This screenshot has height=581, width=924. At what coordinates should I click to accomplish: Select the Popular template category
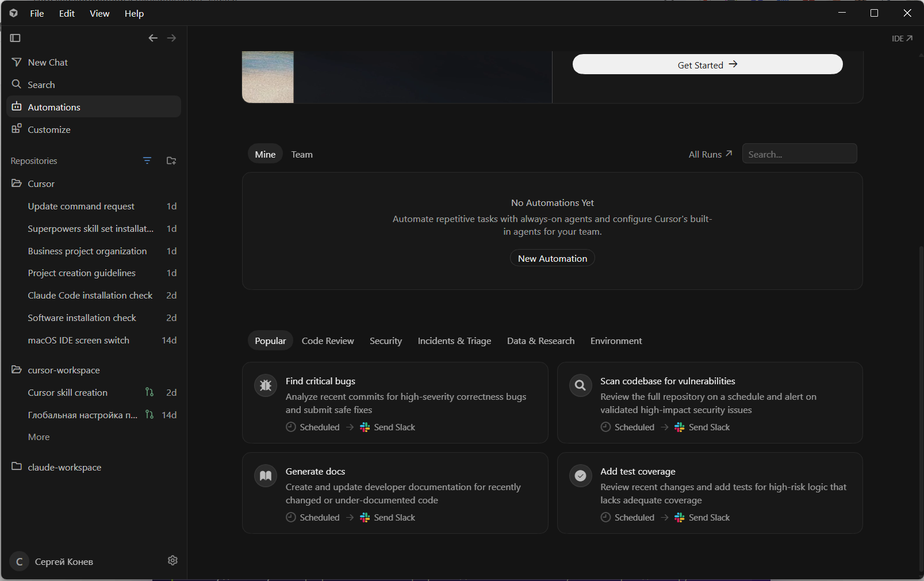270,341
